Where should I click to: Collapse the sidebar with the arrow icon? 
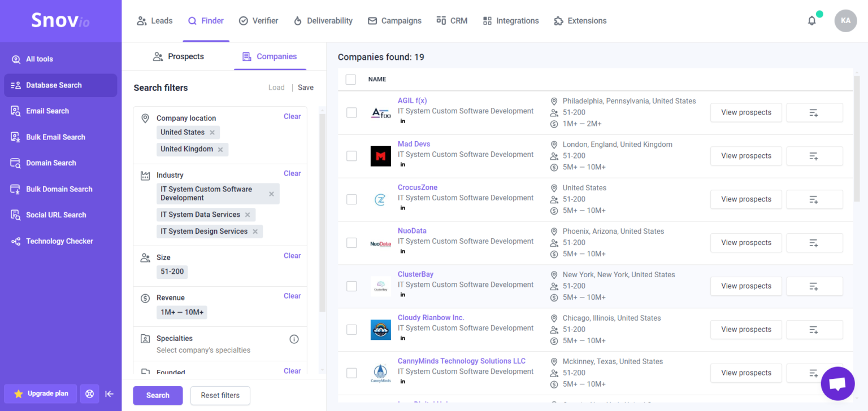click(x=109, y=393)
